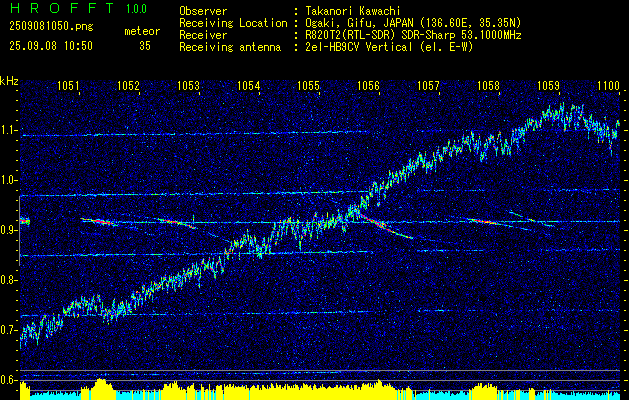
Task: Click the 1053 time axis marker
Action: (x=188, y=85)
